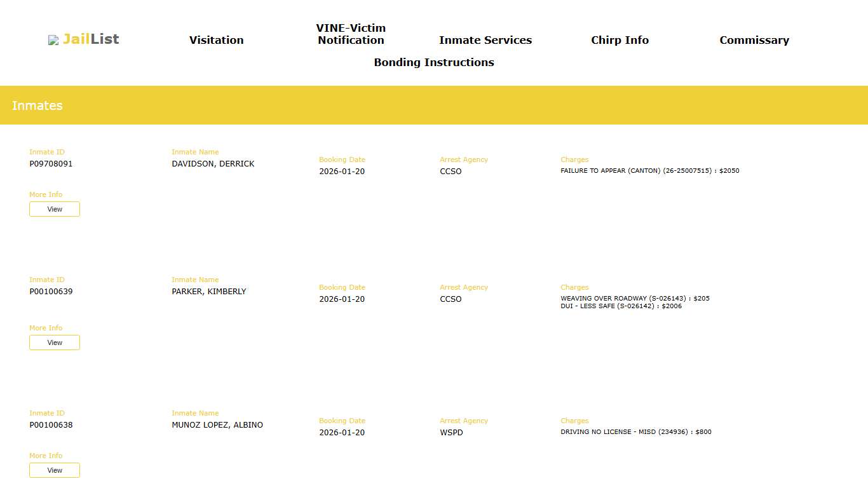868x488 pixels.
Task: Click the Driving No License charge text
Action: (635, 432)
